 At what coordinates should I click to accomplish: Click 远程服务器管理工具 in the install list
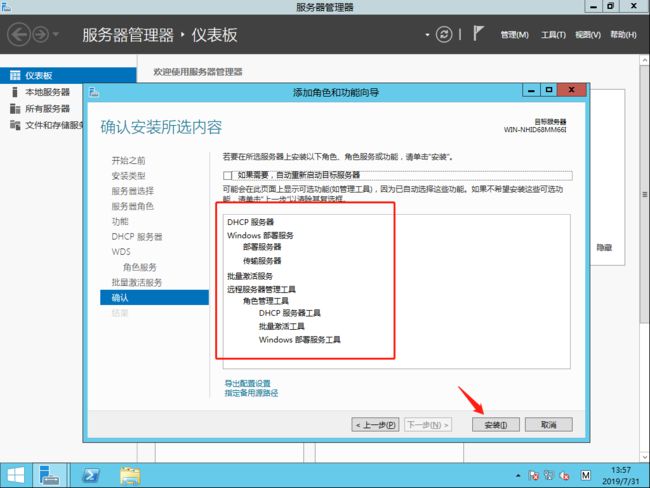point(261,289)
